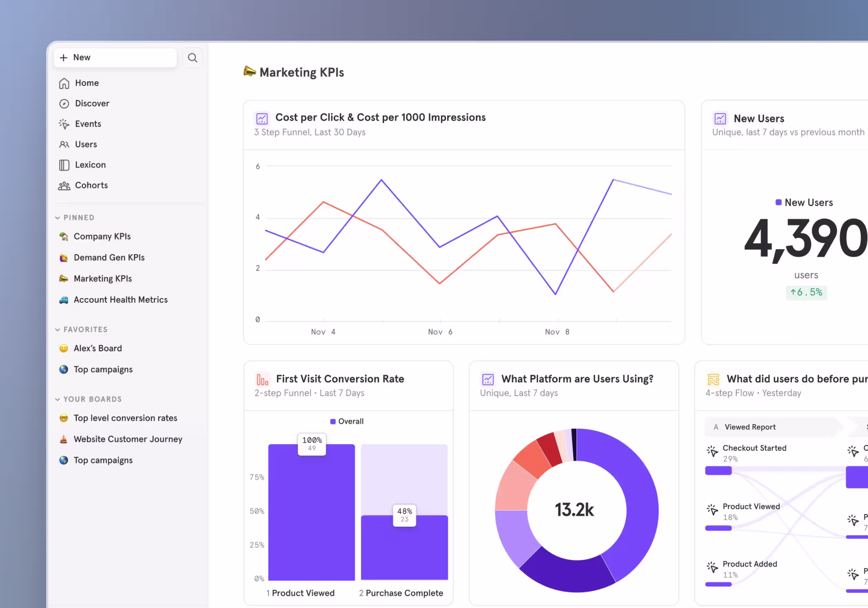Open the Account Health Metrics board
This screenshot has width=868, height=608.
120,300
